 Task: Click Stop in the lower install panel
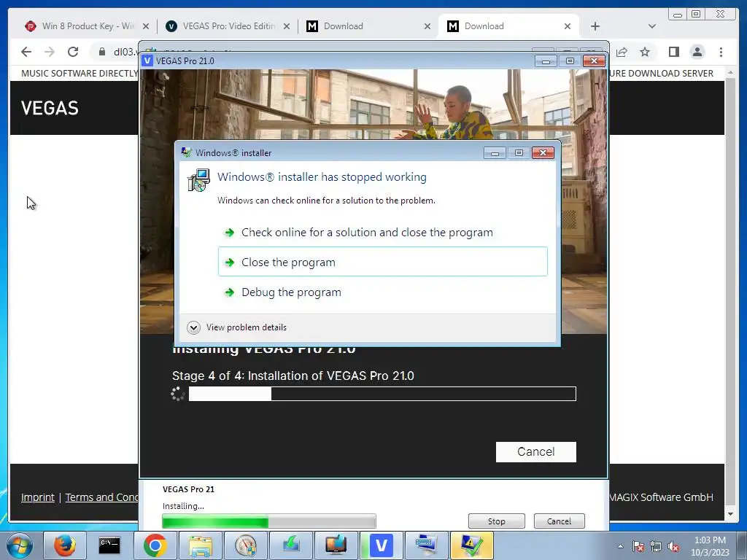(x=496, y=521)
